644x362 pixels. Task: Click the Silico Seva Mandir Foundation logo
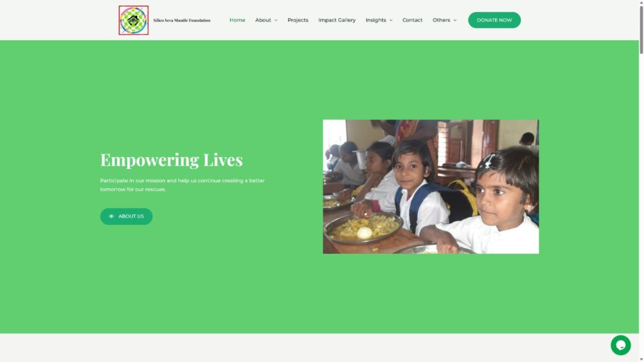(133, 20)
